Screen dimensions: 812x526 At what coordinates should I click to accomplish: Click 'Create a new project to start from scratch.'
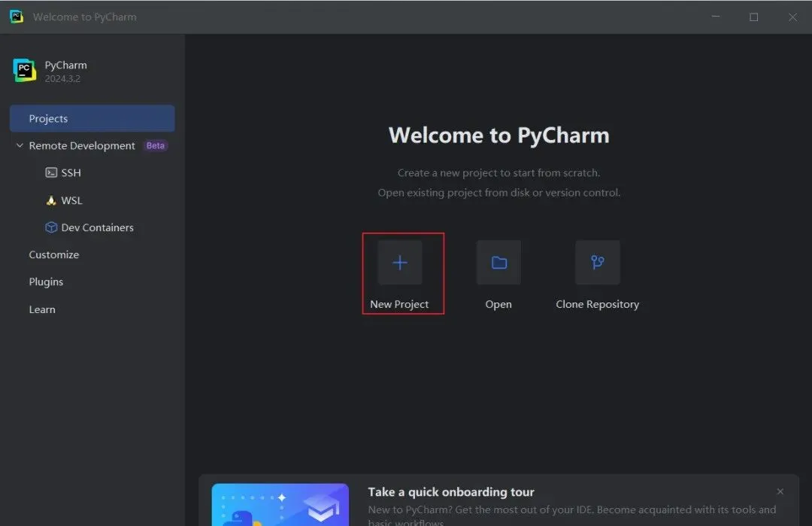click(x=498, y=172)
